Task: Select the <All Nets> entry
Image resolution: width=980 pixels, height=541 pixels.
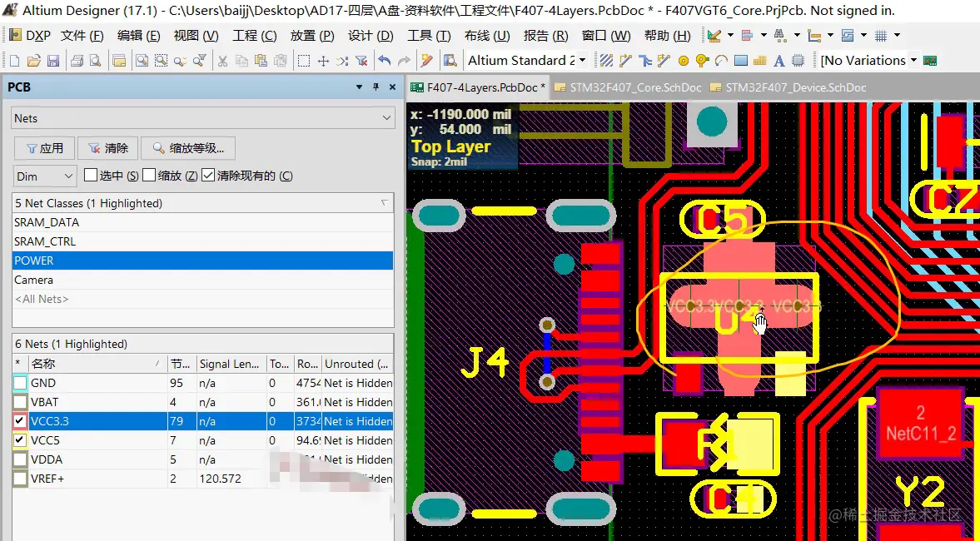Action: tap(203, 300)
